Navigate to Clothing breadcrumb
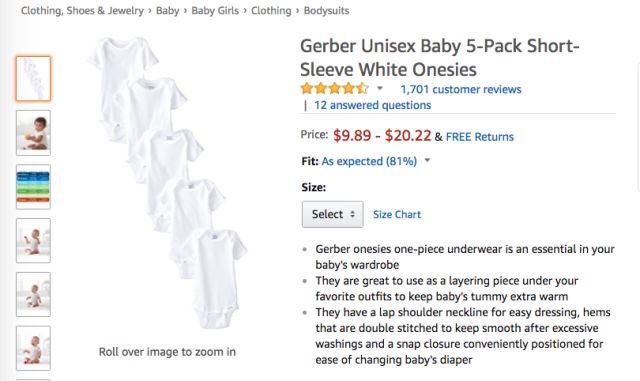Screen dimensions: 640x381 (271, 11)
